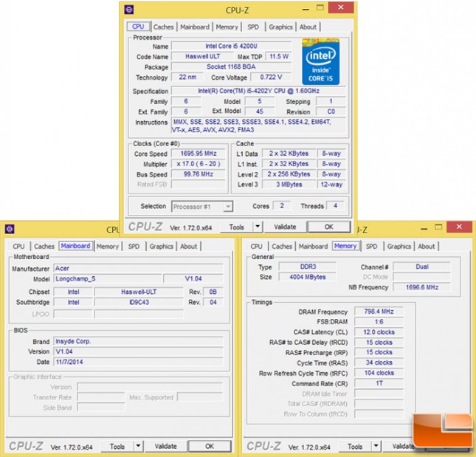Open the Graphics tab in Mainboard window
Screen dimensions: 476x457
(161, 247)
